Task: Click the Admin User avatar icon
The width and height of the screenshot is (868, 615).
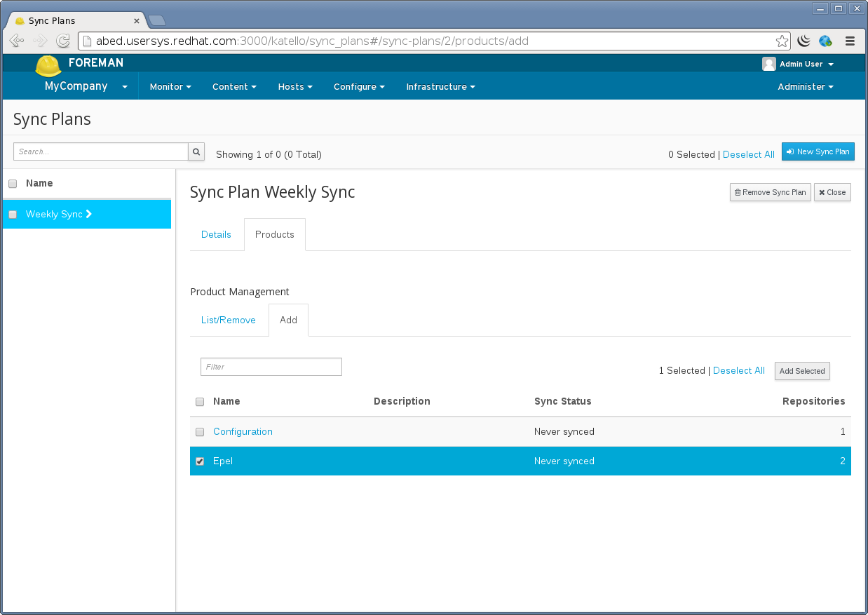Action: pyautogui.click(x=769, y=64)
